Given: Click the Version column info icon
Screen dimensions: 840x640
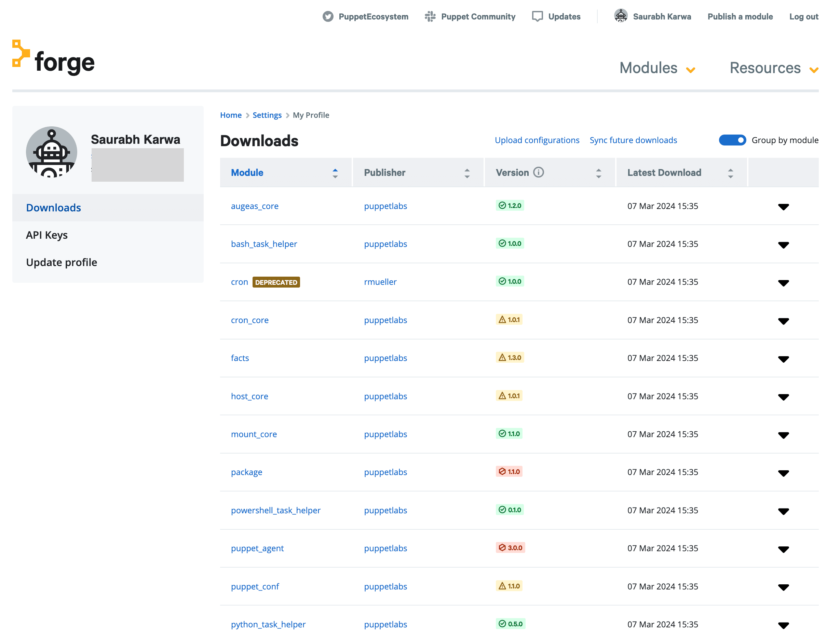Looking at the screenshot, I should point(538,172).
